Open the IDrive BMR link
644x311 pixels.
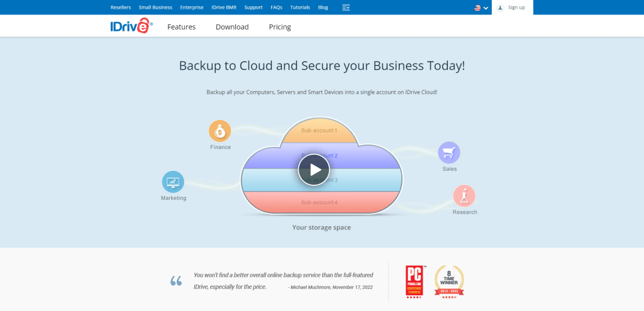pos(224,8)
